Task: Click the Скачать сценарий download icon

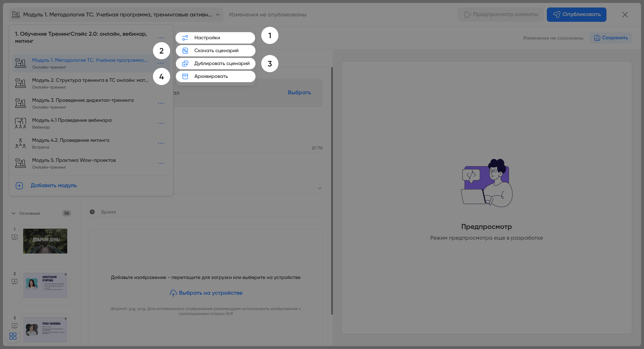Action: point(185,51)
